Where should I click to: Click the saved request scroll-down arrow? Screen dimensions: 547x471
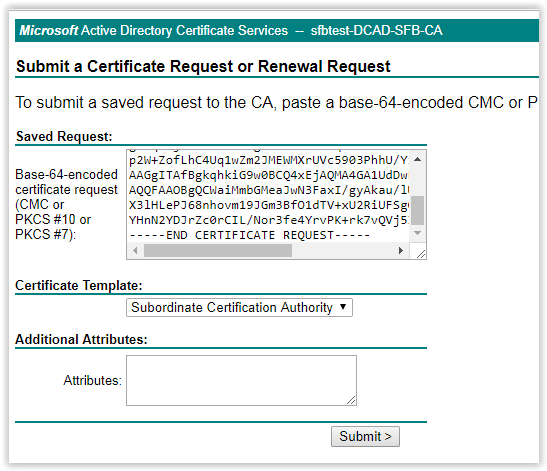click(418, 233)
